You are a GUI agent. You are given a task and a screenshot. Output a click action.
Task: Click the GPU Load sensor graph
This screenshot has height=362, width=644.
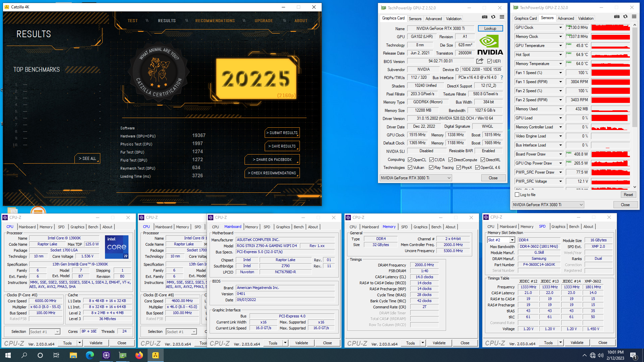point(610,118)
